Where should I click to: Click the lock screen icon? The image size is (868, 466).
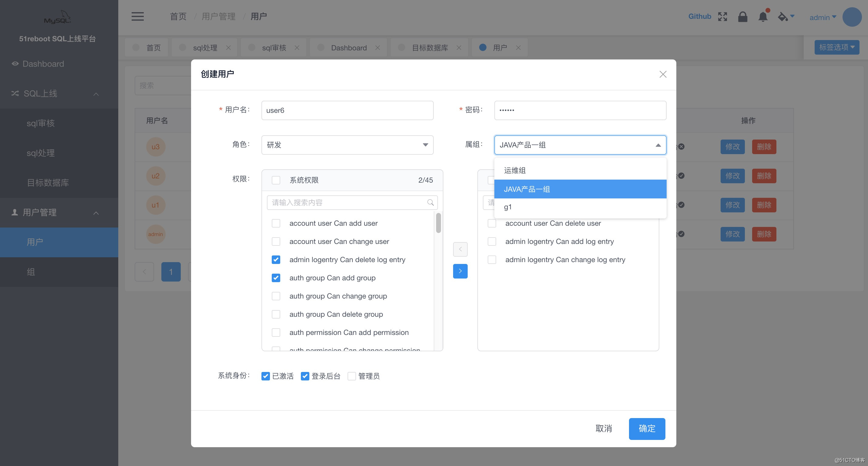coord(743,16)
